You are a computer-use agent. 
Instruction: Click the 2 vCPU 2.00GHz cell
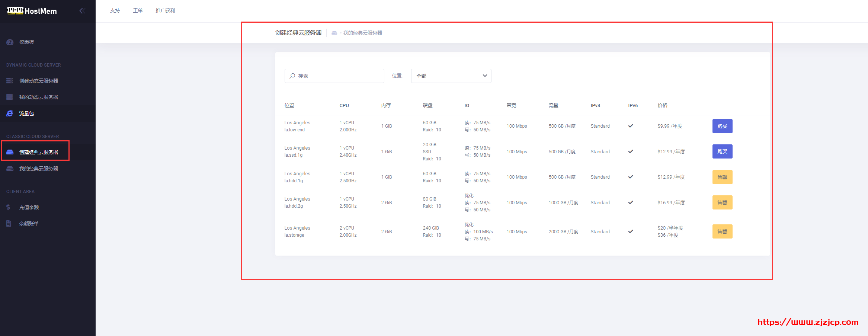(348, 231)
